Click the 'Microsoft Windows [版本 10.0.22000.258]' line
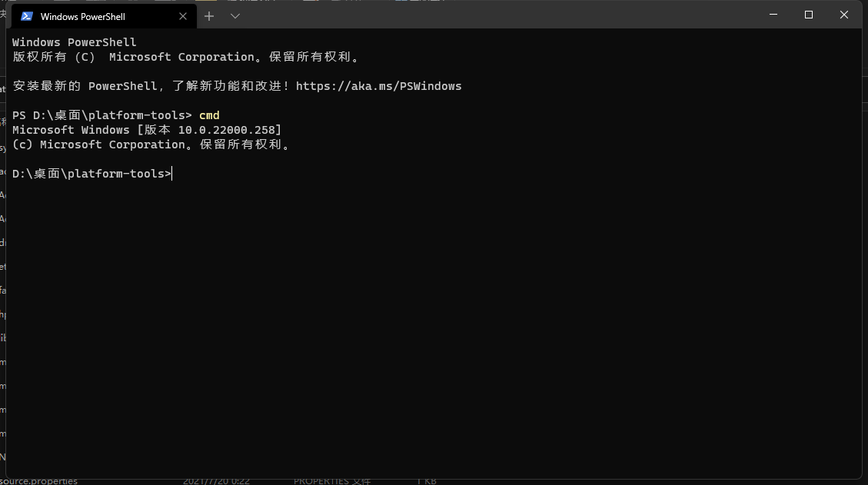 pos(147,130)
